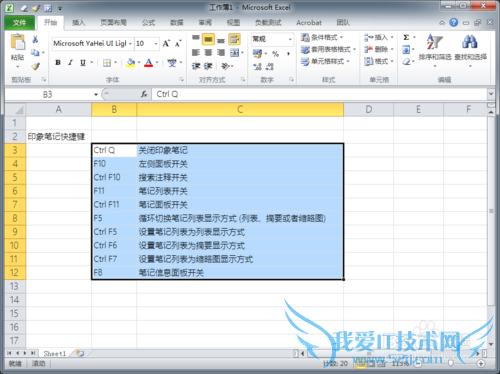Viewport: 500px width, 374px height.
Task: Switch to 公式 formulas tab
Action: pyautogui.click(x=148, y=23)
